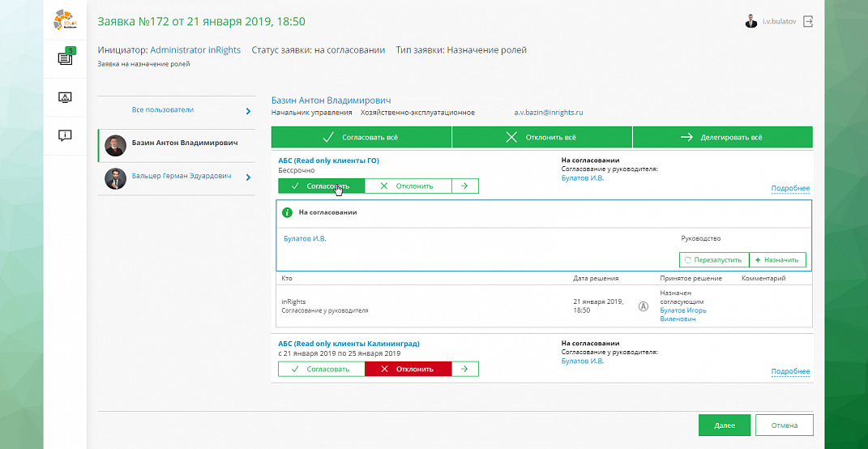The height and width of the screenshot is (449, 868).
Task: Toggle Подробнее for АБС клиенты ГО
Action: click(790, 188)
